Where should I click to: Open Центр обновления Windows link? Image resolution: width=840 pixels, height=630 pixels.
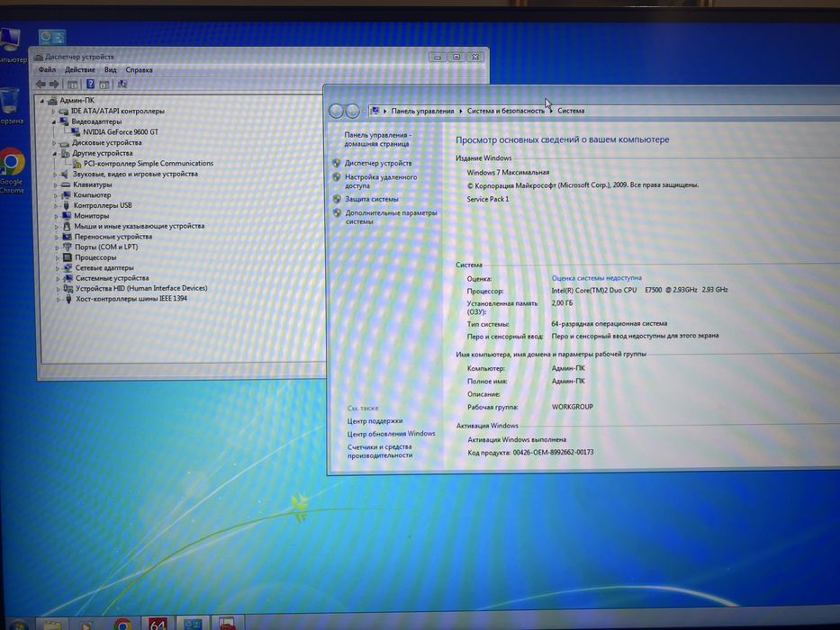[391, 434]
